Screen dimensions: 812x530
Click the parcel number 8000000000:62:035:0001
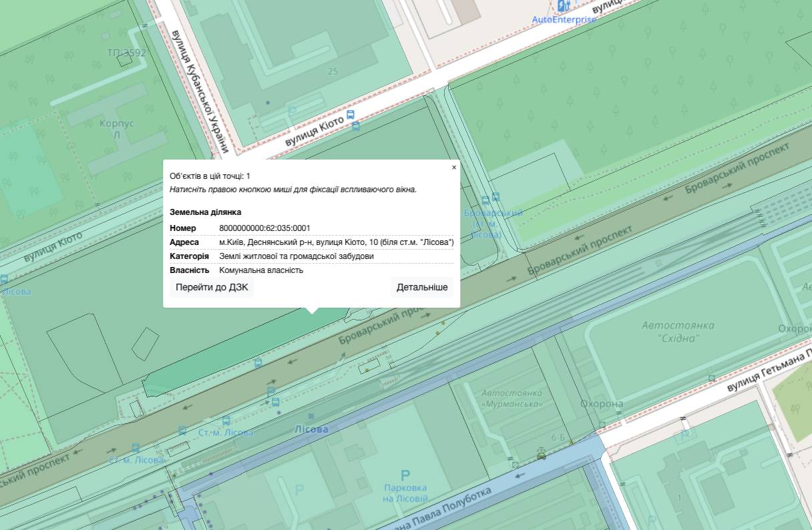coord(264,228)
